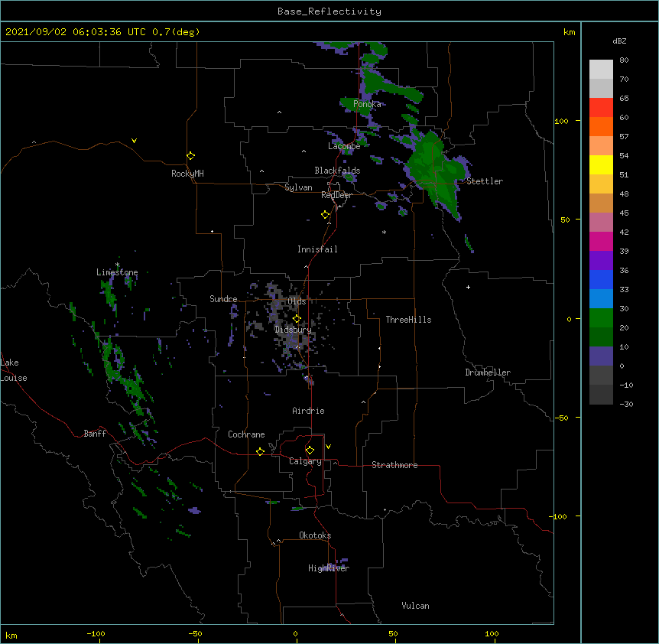Image resolution: width=659 pixels, height=644 pixels.
Task: Click the Sylvan label
Action: tap(298, 187)
